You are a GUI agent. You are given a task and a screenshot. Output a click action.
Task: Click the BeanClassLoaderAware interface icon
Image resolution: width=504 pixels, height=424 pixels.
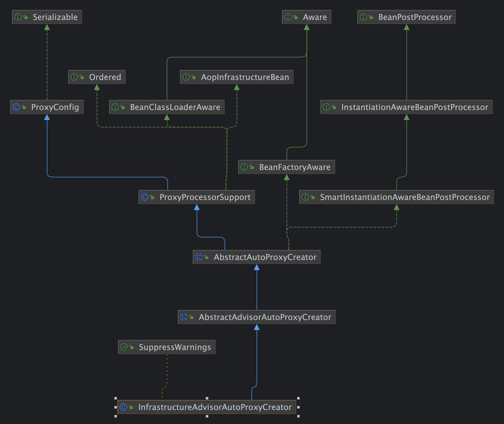click(115, 107)
